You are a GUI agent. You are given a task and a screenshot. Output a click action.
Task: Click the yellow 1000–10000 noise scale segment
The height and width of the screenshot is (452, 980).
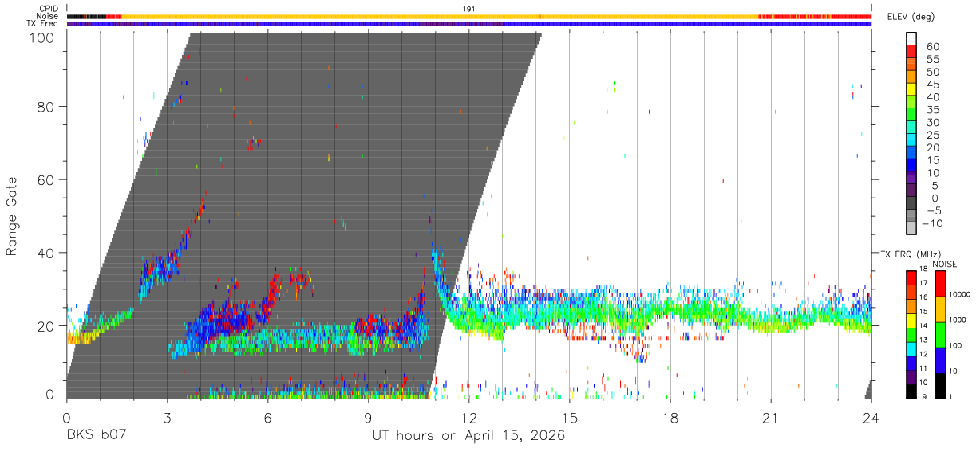[940, 308]
